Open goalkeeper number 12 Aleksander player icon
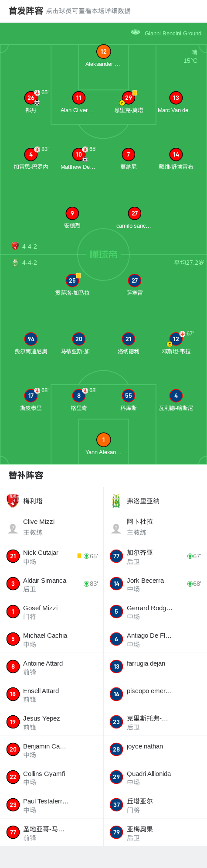Viewport: 207px width, 868px height. click(103, 51)
